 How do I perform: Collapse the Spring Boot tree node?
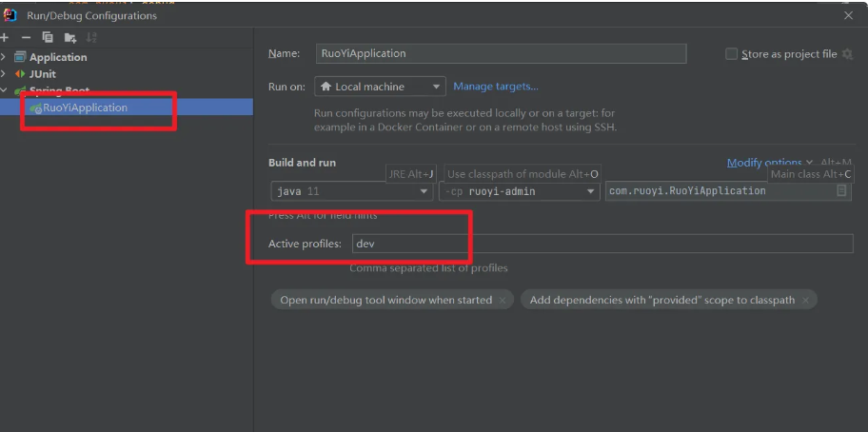point(3,90)
